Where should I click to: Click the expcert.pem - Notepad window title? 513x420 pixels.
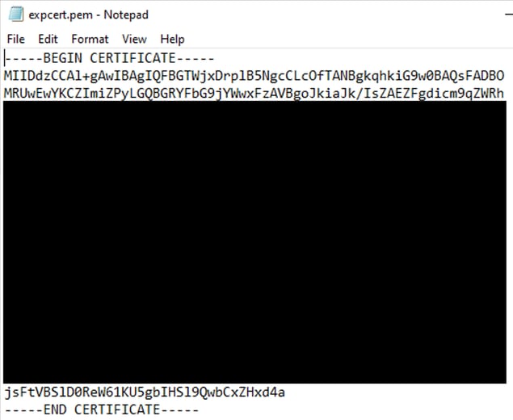pos(88,15)
